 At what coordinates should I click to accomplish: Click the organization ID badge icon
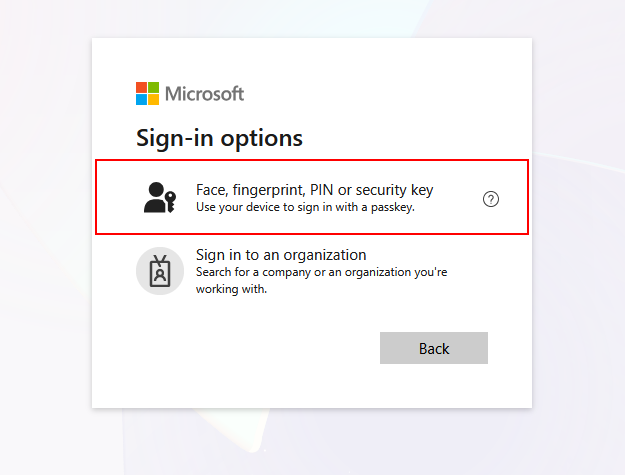click(x=160, y=271)
